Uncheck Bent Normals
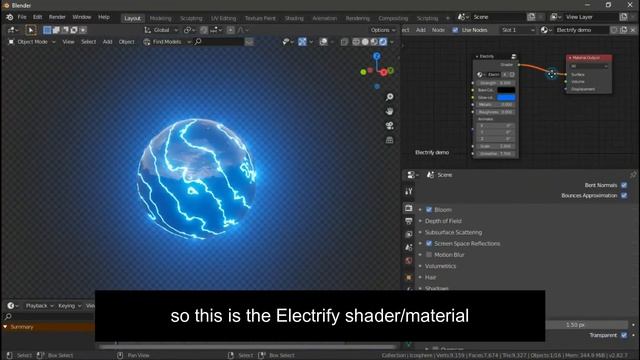Screen dimensions: 640x360 (624, 185)
